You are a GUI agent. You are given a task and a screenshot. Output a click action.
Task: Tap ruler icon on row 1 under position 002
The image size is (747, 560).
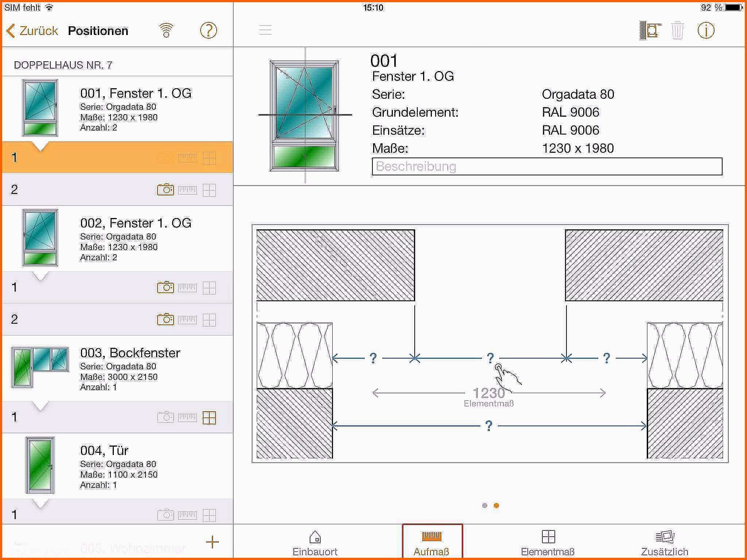(187, 288)
